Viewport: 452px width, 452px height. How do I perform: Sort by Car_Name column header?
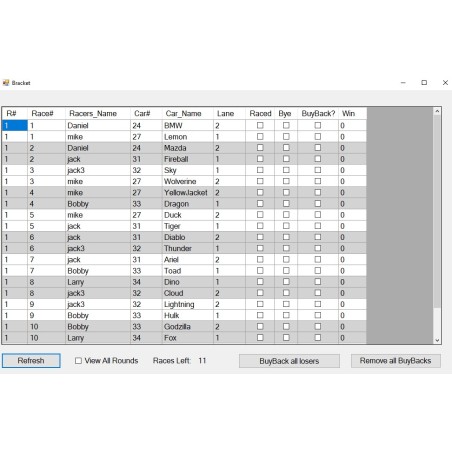tap(188, 113)
